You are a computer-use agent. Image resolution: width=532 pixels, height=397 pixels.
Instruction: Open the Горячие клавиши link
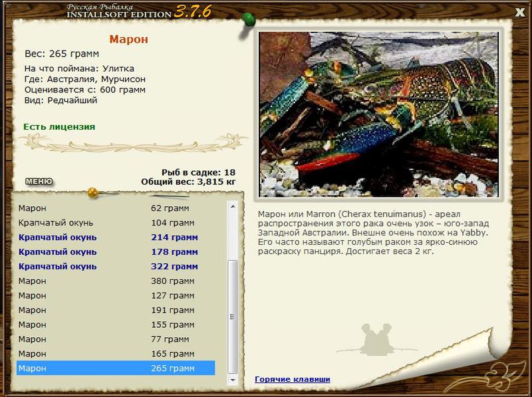(x=293, y=379)
